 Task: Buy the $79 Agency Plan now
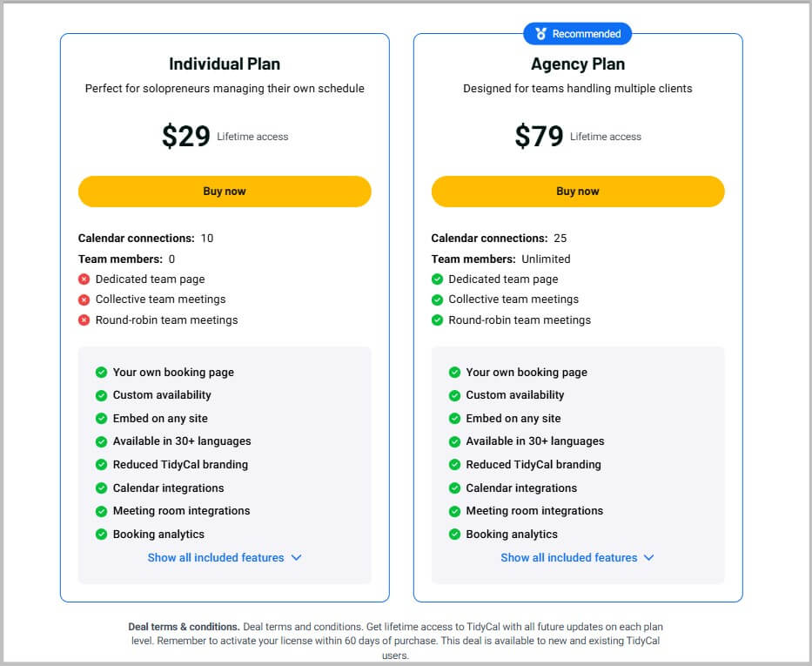(x=578, y=192)
